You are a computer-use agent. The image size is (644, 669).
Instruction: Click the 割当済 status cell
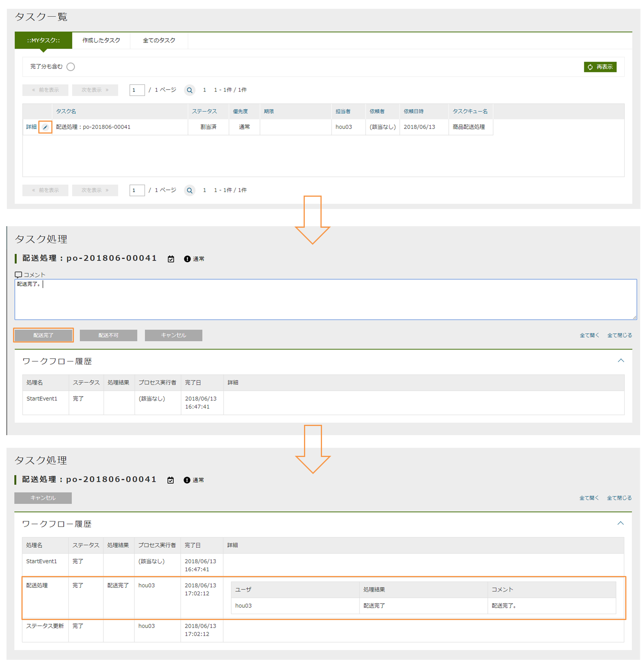(208, 127)
